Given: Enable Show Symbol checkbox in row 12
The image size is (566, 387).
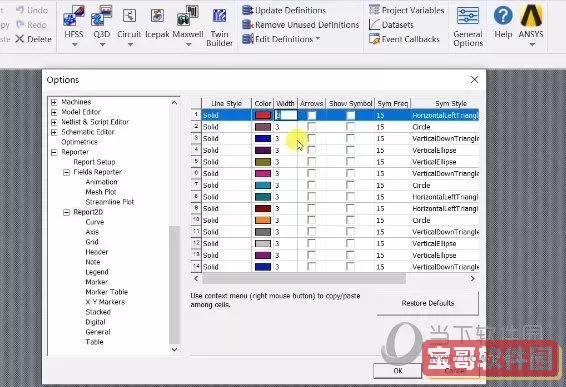Looking at the screenshot, I should pos(350,243).
